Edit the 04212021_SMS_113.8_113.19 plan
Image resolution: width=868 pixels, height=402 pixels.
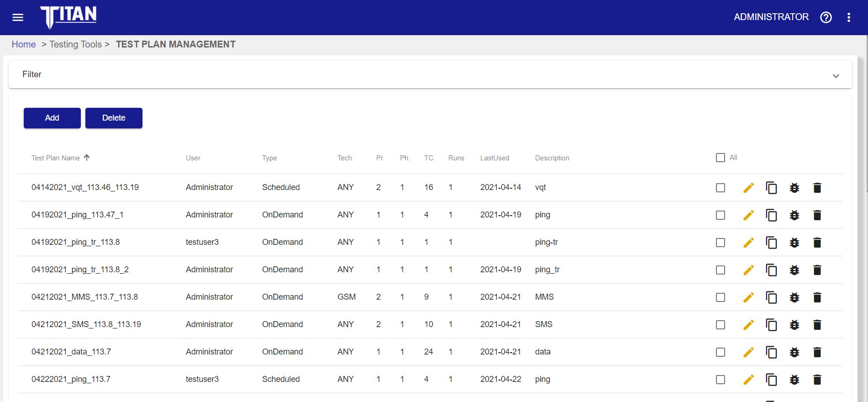click(748, 325)
